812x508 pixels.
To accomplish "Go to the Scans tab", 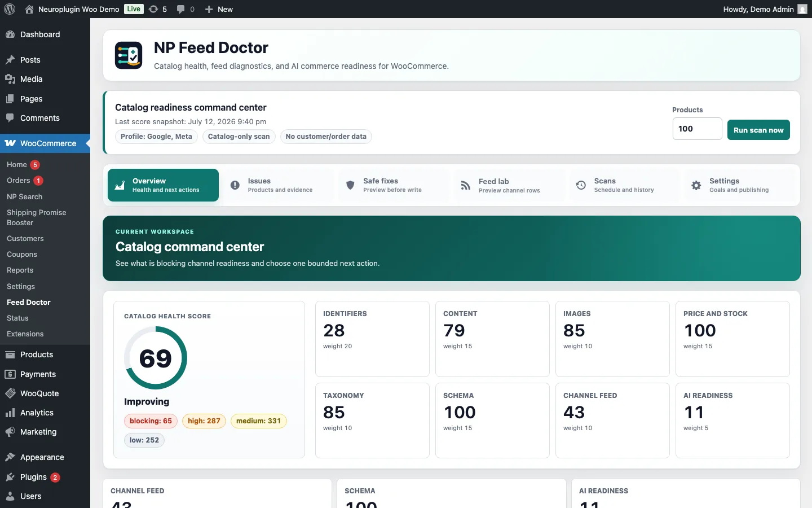I will click(624, 185).
